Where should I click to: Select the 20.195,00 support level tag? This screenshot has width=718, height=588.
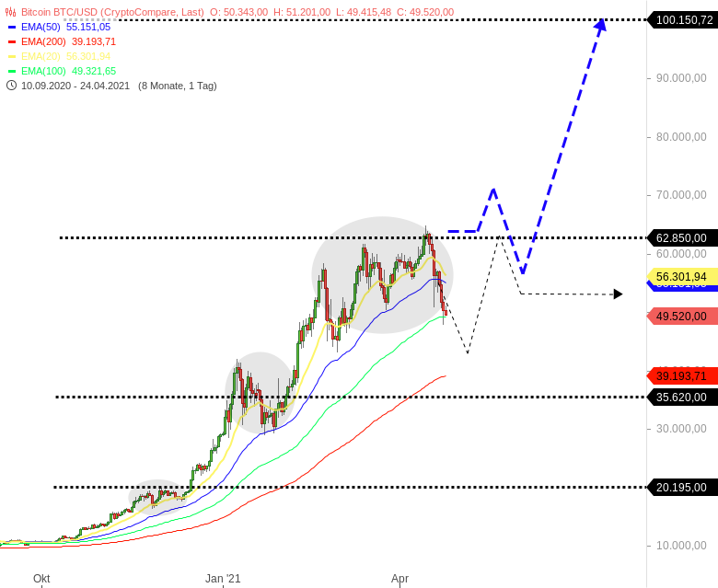click(681, 487)
